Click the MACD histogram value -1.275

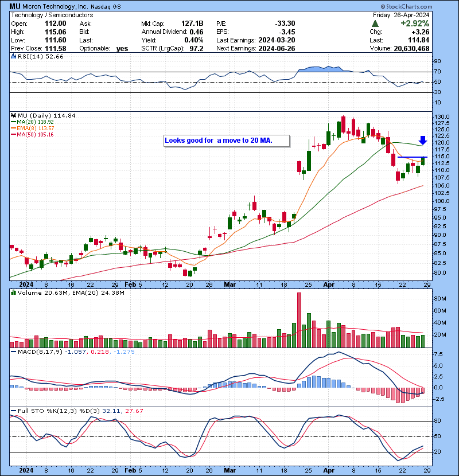[x=124, y=352]
